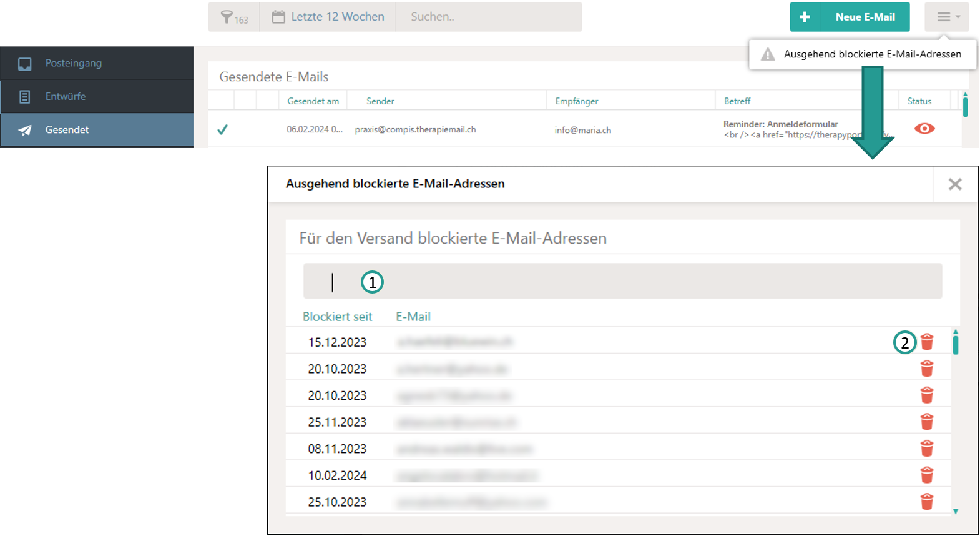Click the Entwürfe document icon
The width and height of the screenshot is (980, 536).
pyautogui.click(x=25, y=97)
